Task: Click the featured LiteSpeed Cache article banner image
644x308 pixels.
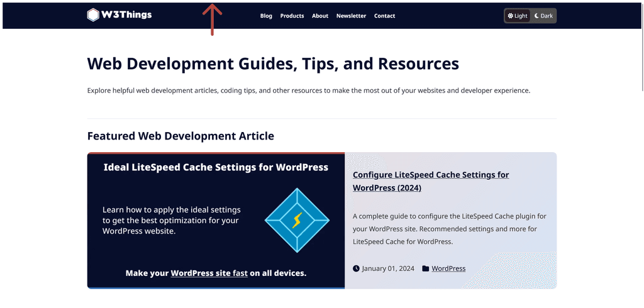Action: [216, 221]
